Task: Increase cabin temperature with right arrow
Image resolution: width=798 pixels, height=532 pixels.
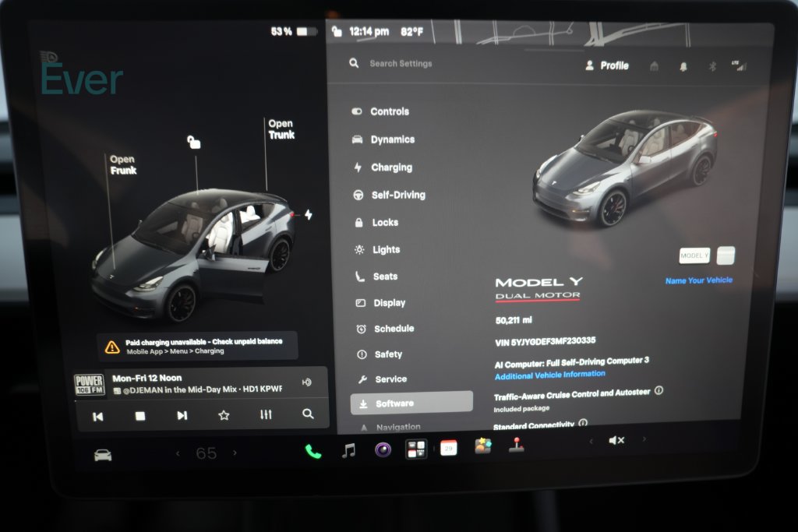Action: [x=235, y=452]
